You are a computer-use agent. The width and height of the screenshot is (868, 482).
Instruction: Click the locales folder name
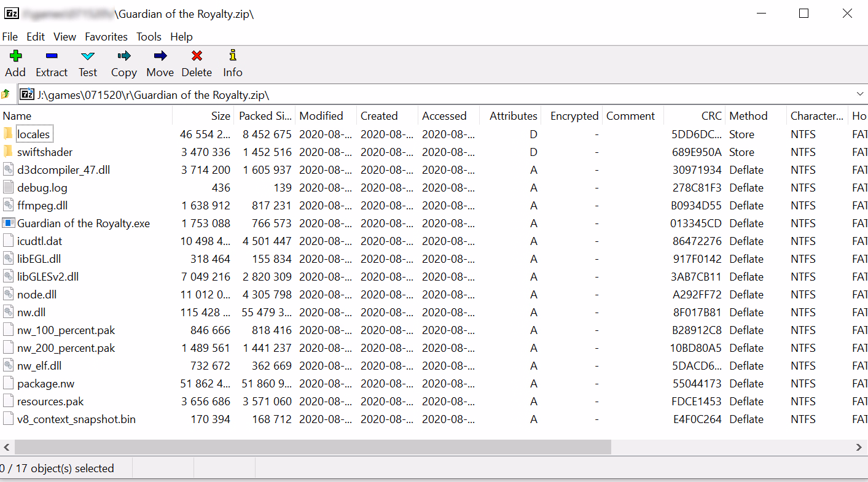pyautogui.click(x=34, y=134)
